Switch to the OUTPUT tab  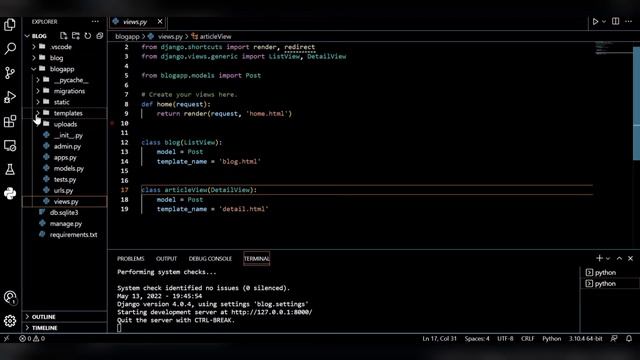[x=166, y=258]
